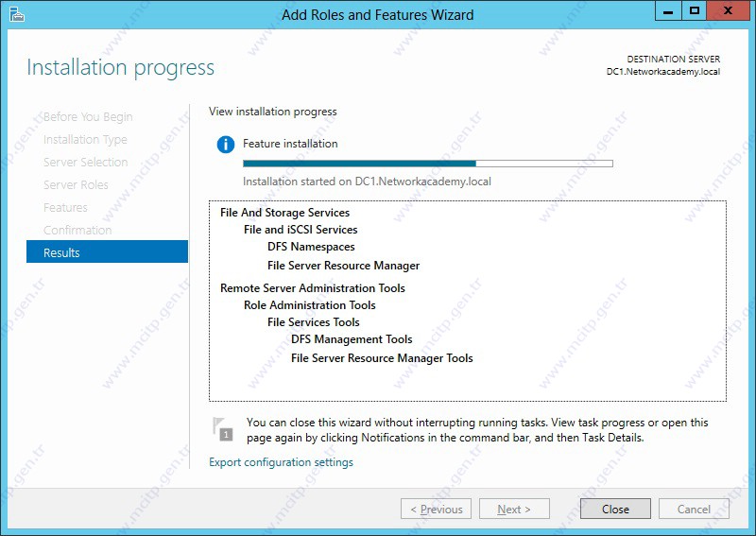Select DFS Management Tools entry
This screenshot has height=536, width=756.
point(352,339)
